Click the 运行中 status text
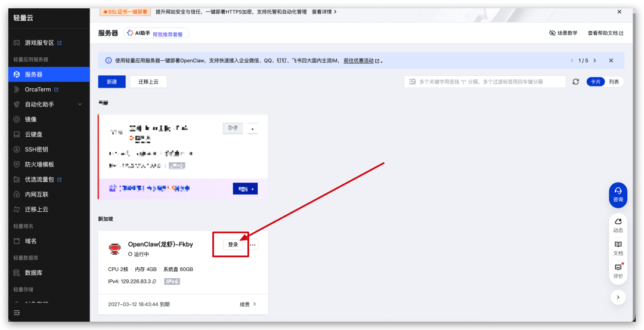The image size is (644, 330). pos(141,254)
